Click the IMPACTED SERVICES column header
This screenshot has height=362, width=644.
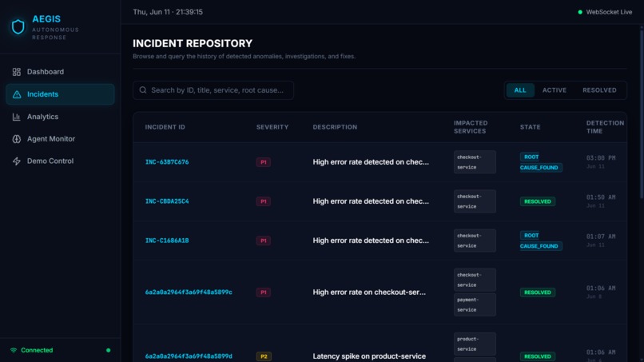coord(471,127)
